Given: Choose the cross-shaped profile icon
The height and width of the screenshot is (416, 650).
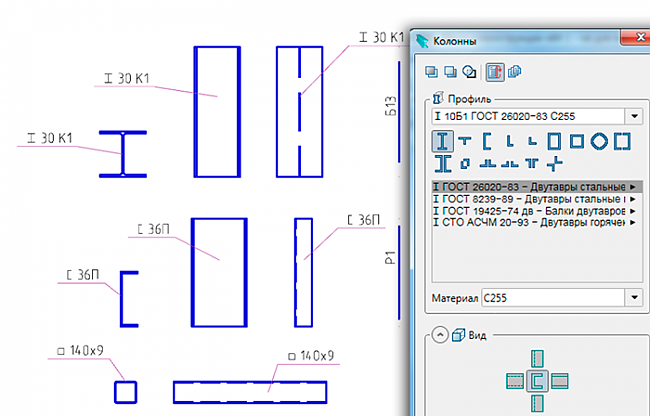Looking at the screenshot, I should coord(555,164).
